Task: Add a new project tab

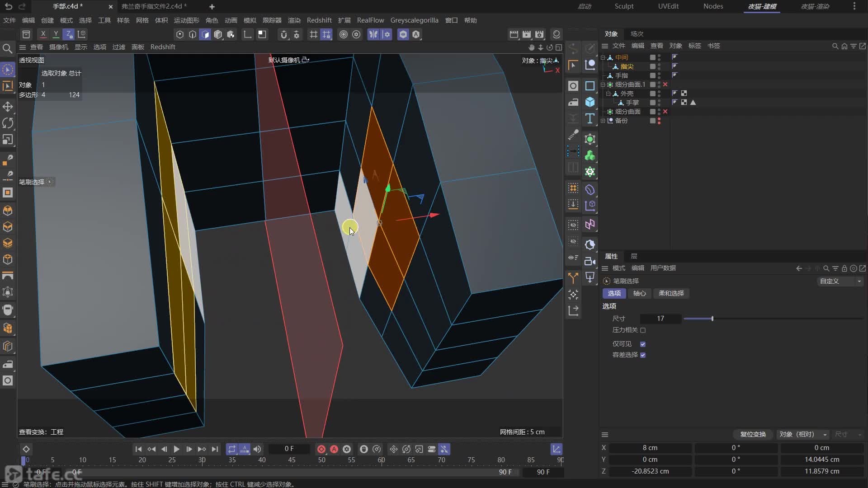Action: 212,6
